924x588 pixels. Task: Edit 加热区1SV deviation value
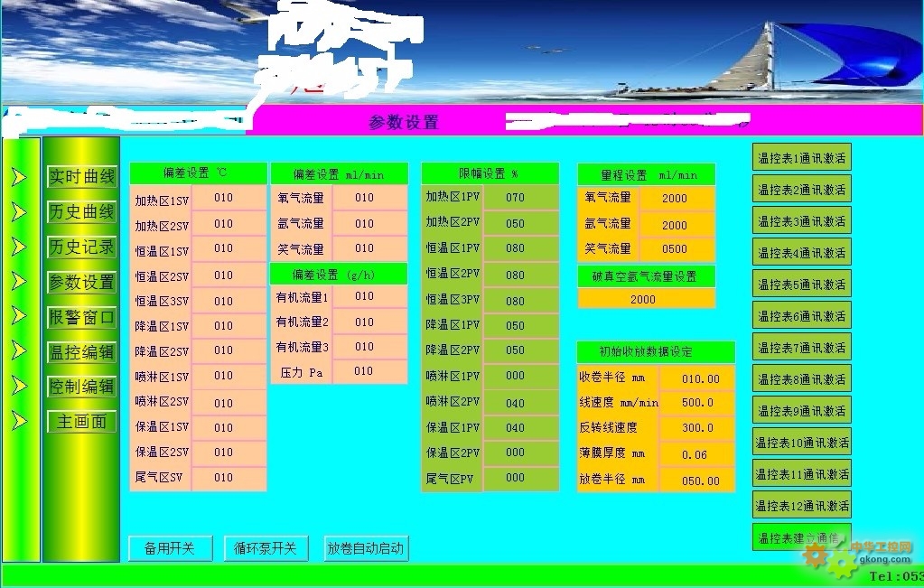point(229,198)
